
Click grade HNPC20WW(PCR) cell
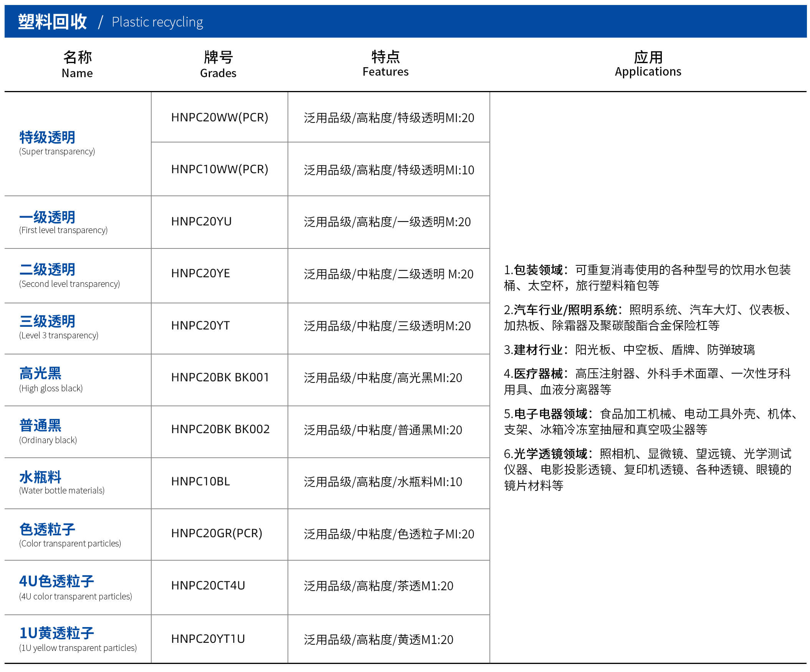click(220, 117)
